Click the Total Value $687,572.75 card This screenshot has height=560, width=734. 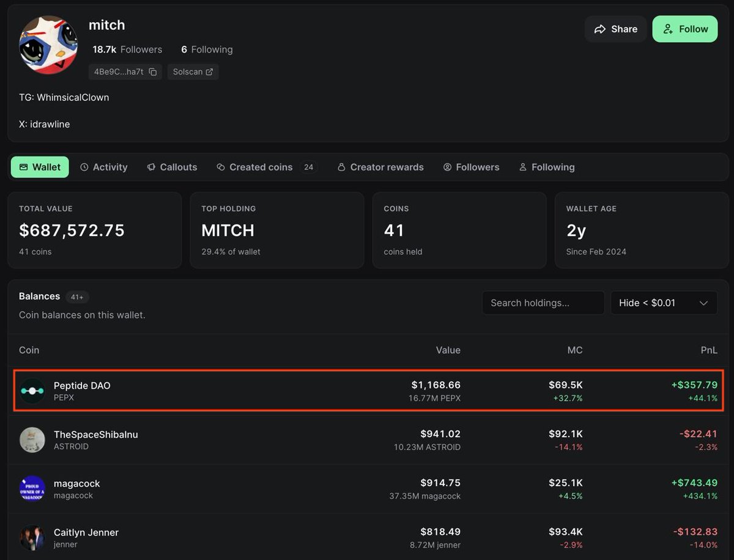(x=95, y=230)
